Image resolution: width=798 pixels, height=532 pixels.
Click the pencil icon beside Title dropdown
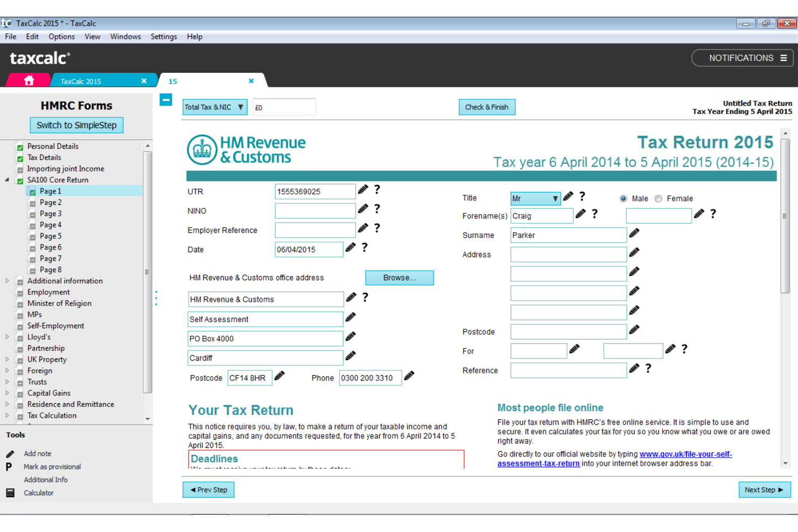pos(568,196)
